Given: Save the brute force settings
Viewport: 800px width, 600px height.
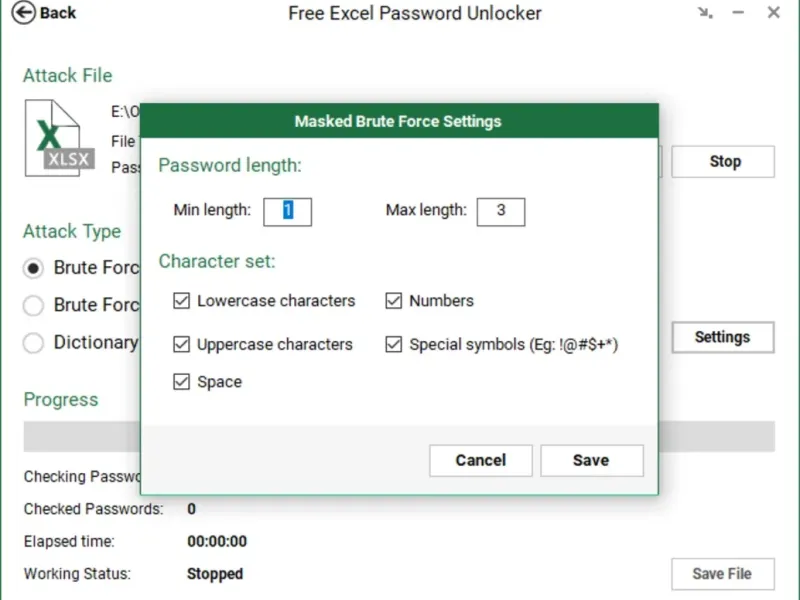Looking at the screenshot, I should [x=592, y=460].
